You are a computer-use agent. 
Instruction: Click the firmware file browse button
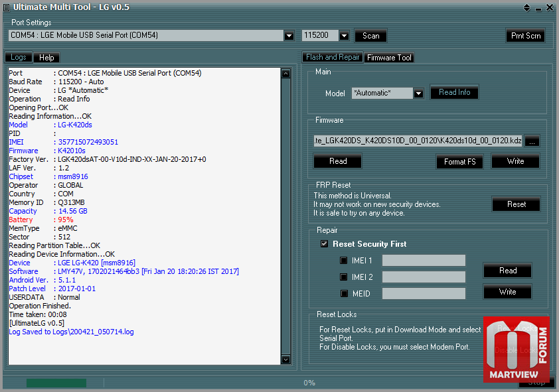coord(532,141)
